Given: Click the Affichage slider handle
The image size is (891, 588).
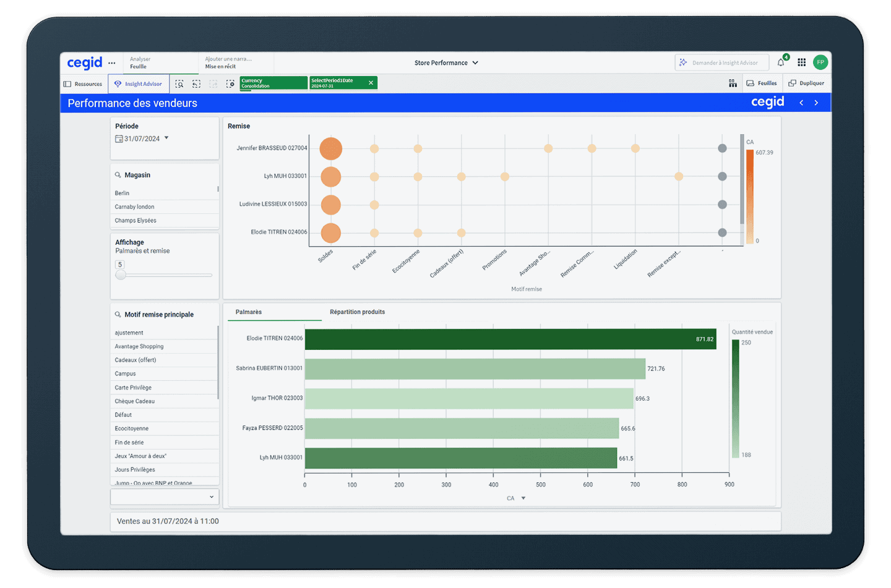Looking at the screenshot, I should point(121,275).
